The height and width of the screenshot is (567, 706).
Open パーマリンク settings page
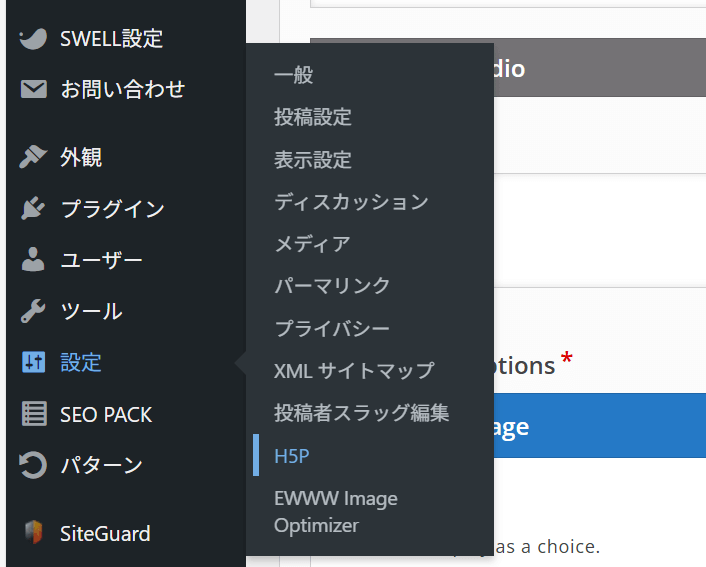click(332, 286)
